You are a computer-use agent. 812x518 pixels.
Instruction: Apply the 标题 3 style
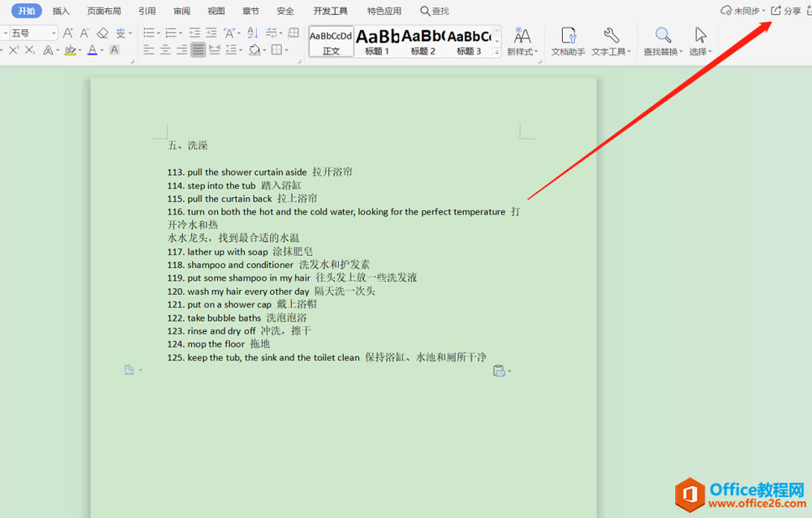click(x=469, y=41)
